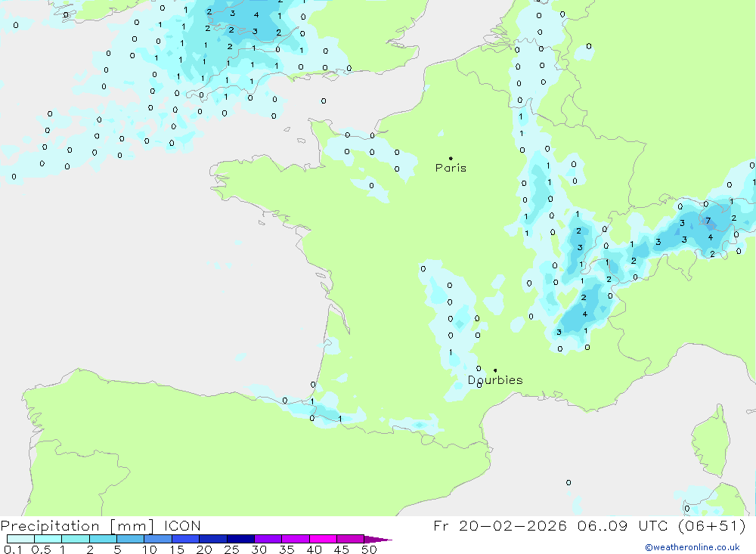Pick the 0.5–1 mm legend color swatch
The width and height of the screenshot is (756, 554).
coord(48,539)
